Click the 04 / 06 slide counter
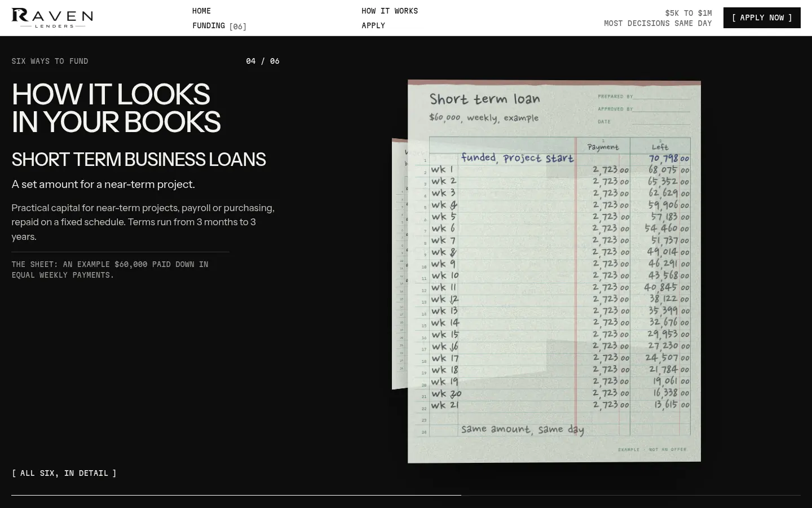This screenshot has width=812, height=508. pyautogui.click(x=263, y=61)
